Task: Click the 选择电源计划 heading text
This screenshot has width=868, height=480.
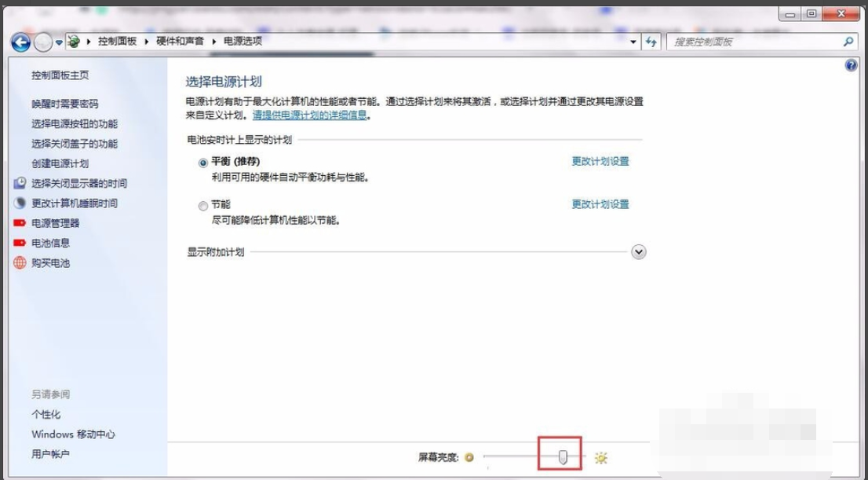Action: (x=224, y=82)
